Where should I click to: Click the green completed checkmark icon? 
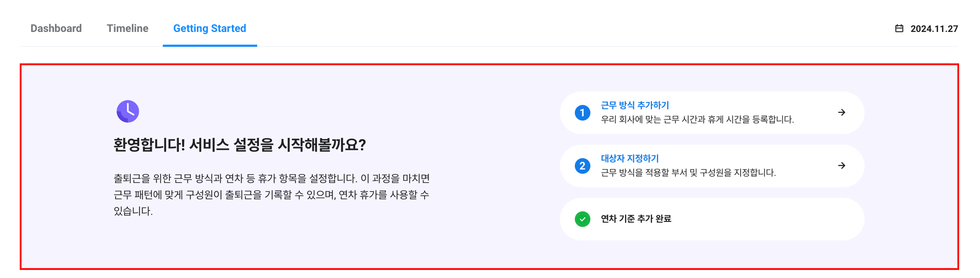click(582, 219)
